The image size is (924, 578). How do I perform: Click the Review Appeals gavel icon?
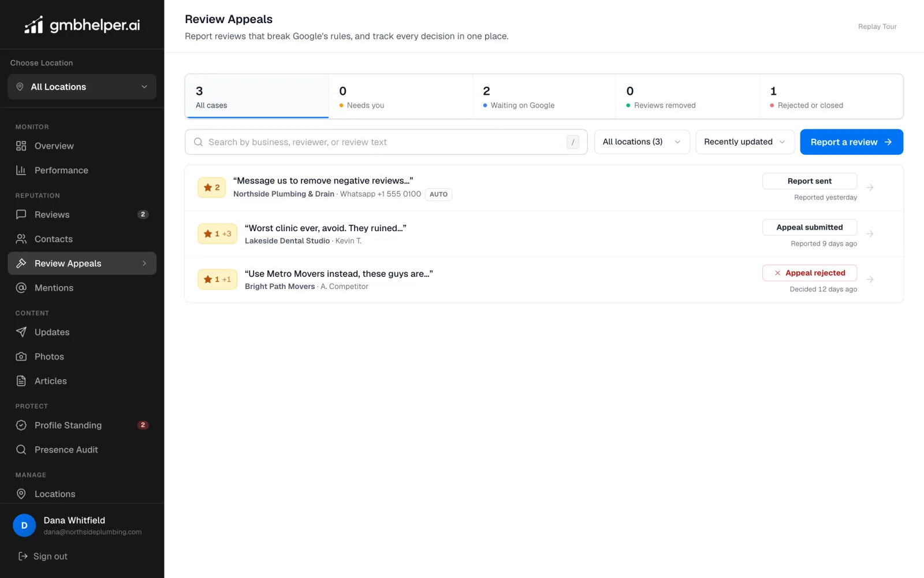pyautogui.click(x=21, y=263)
